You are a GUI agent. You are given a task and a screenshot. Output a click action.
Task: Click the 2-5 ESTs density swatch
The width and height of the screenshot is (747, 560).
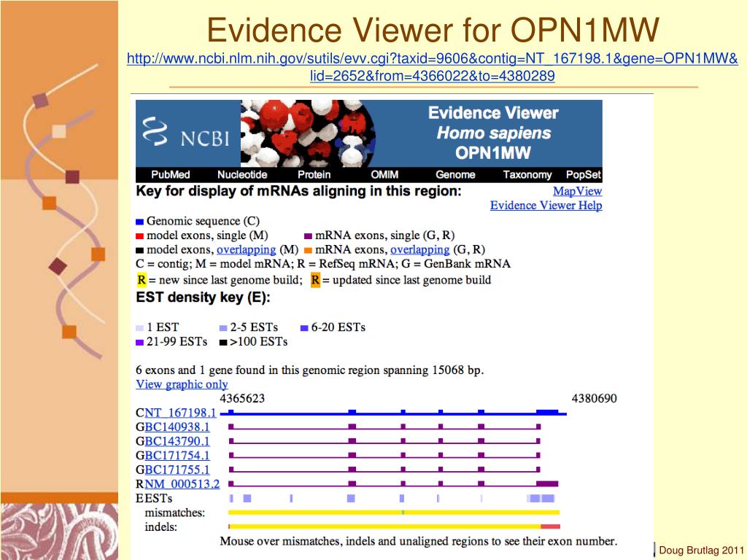223,328
